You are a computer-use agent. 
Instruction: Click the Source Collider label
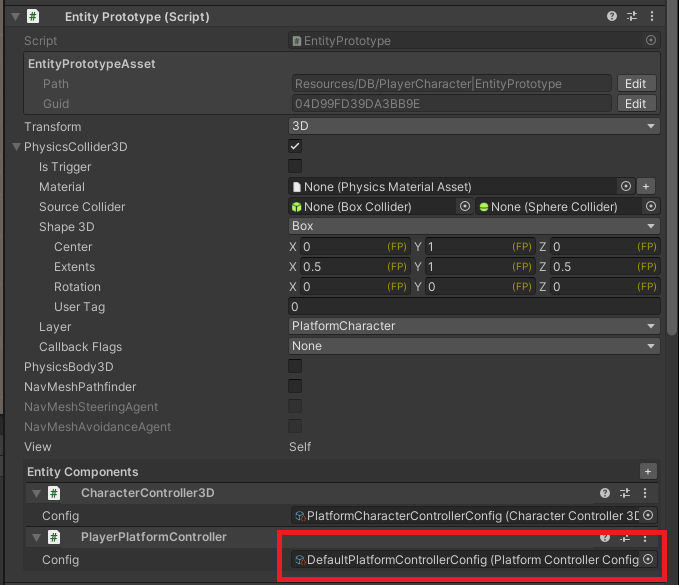point(82,207)
